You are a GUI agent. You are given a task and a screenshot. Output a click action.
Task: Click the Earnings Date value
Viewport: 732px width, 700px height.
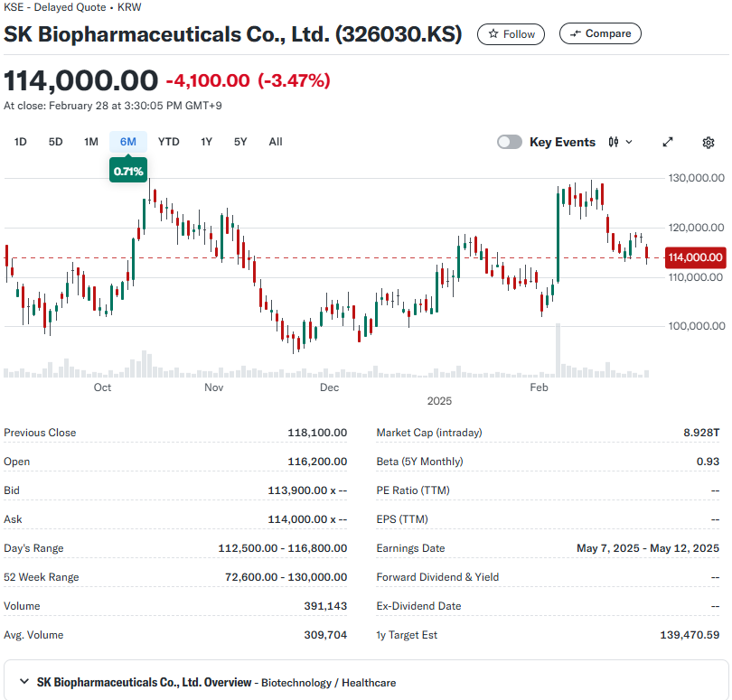click(648, 548)
